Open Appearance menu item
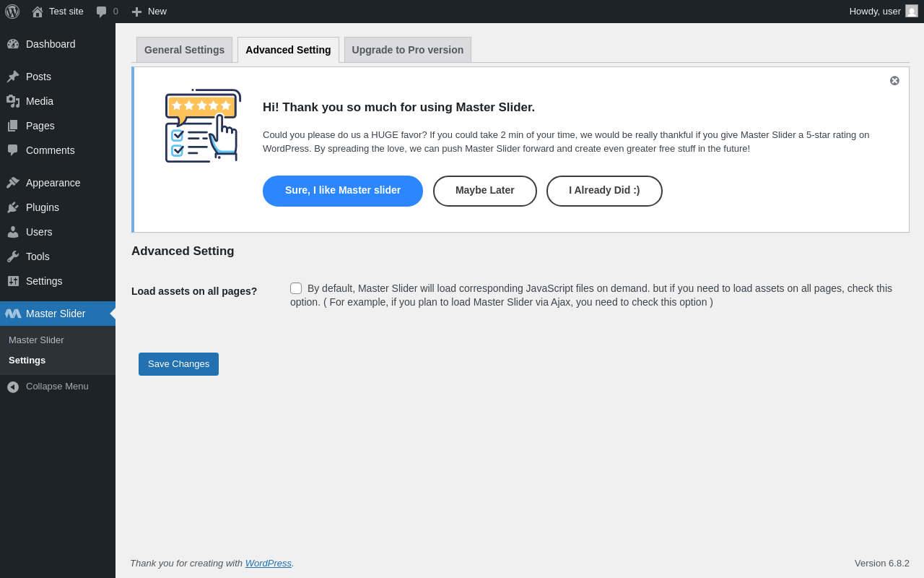This screenshot has width=924, height=578. [58, 183]
